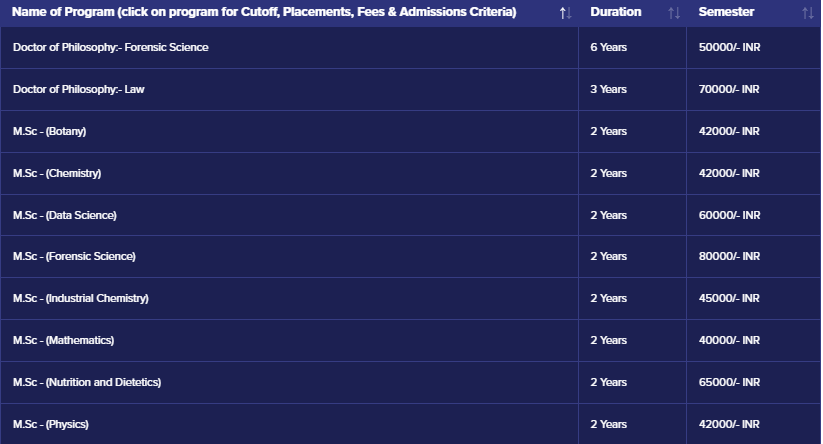Click the Name of Program column header

(264, 12)
